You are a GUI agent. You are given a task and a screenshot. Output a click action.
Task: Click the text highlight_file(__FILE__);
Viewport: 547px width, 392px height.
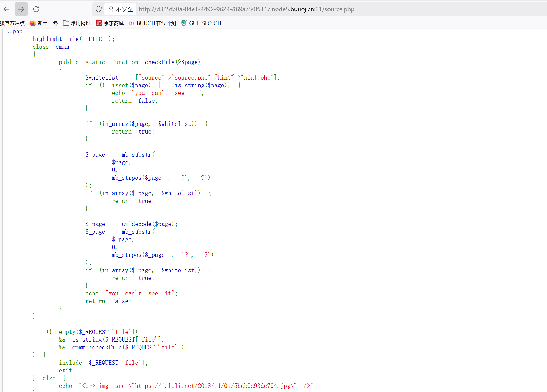point(74,39)
